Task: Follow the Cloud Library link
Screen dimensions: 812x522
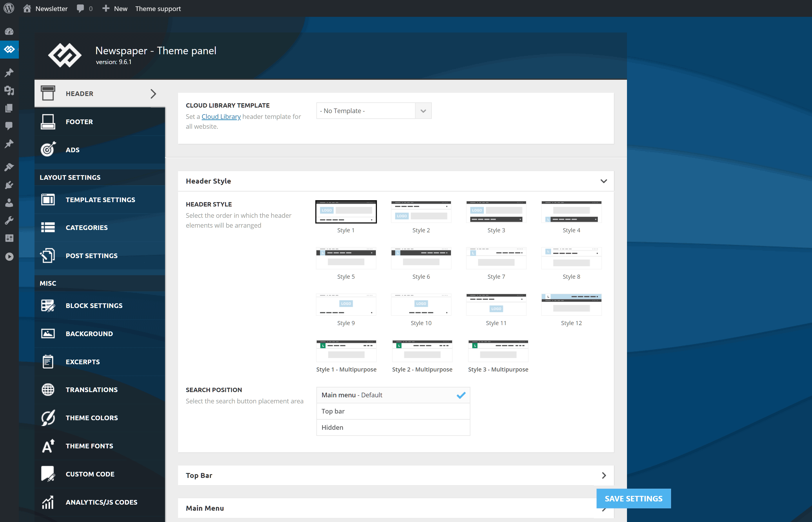Action: 221,117
